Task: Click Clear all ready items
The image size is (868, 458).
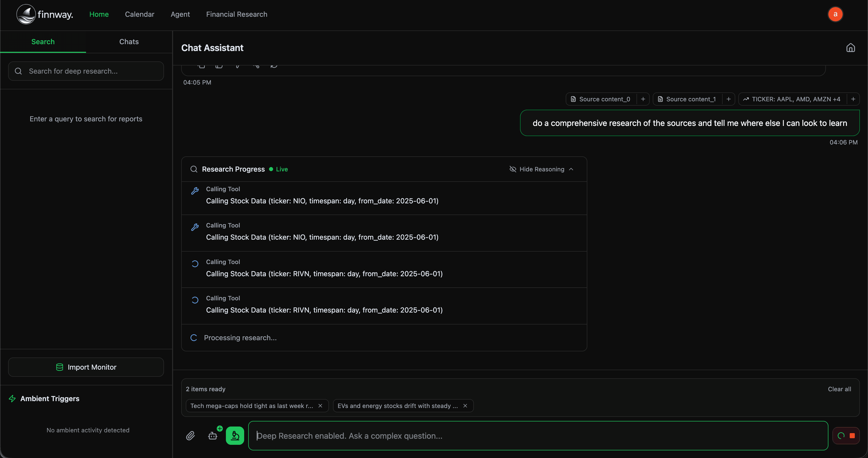Action: pyautogui.click(x=839, y=389)
